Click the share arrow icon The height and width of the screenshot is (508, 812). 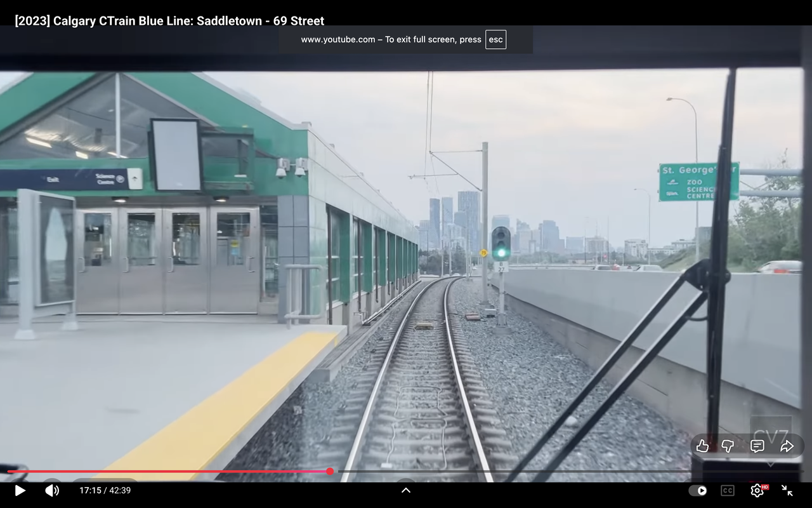(787, 446)
